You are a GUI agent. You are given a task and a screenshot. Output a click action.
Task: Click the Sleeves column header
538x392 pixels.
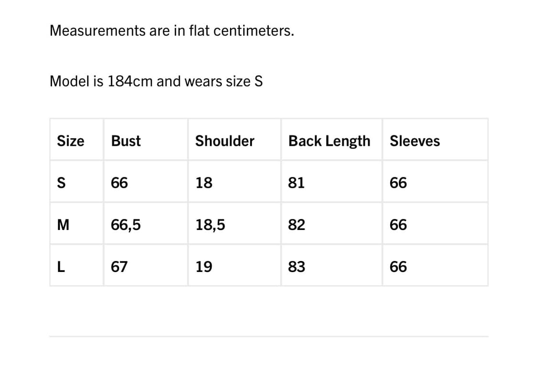pyautogui.click(x=415, y=141)
